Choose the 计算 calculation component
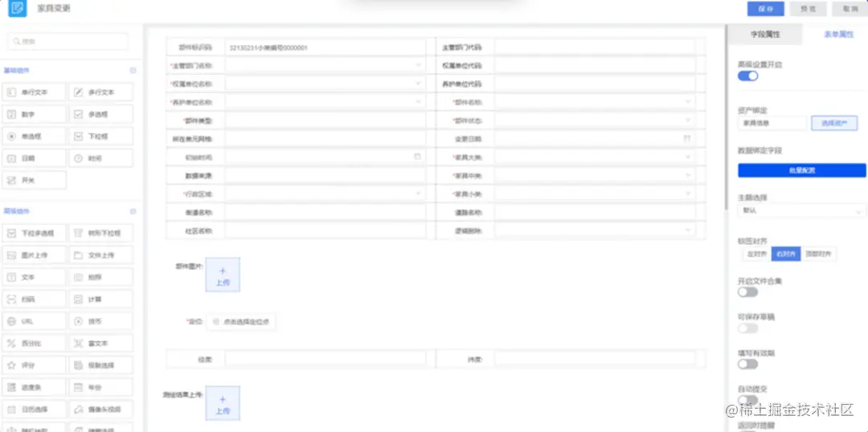The width and height of the screenshot is (868, 432). coord(100,300)
